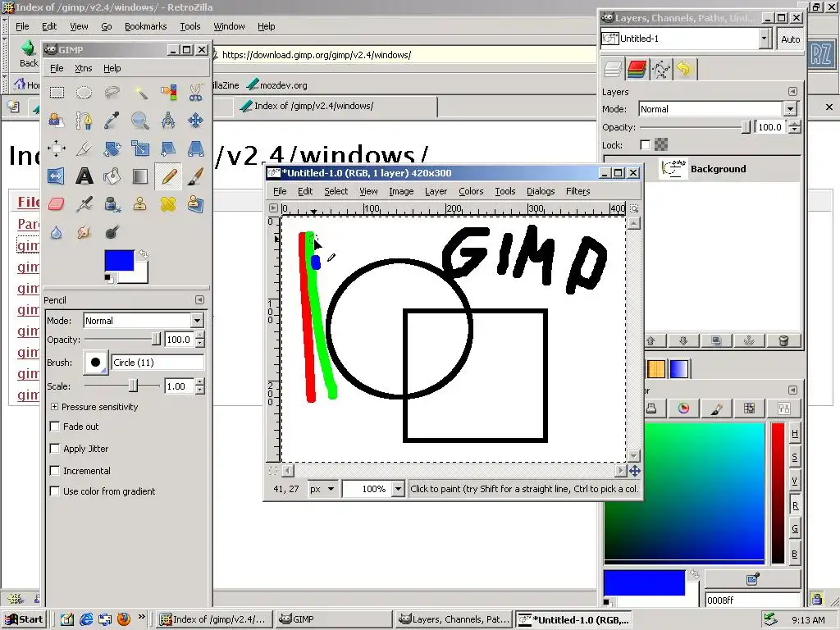Screen dimensions: 840x630
Task: Enable Use color from gradient checkbox
Action: coord(55,491)
